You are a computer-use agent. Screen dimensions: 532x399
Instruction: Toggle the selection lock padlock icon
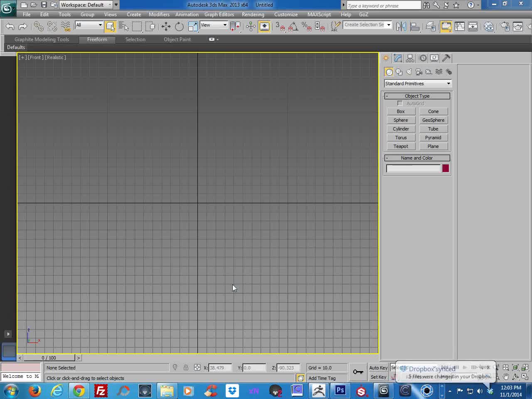click(x=186, y=367)
